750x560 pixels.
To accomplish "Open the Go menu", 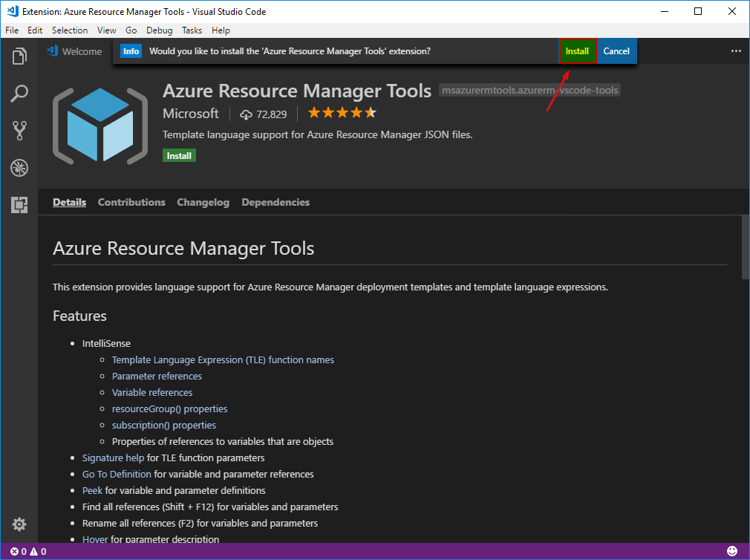I will click(x=131, y=30).
